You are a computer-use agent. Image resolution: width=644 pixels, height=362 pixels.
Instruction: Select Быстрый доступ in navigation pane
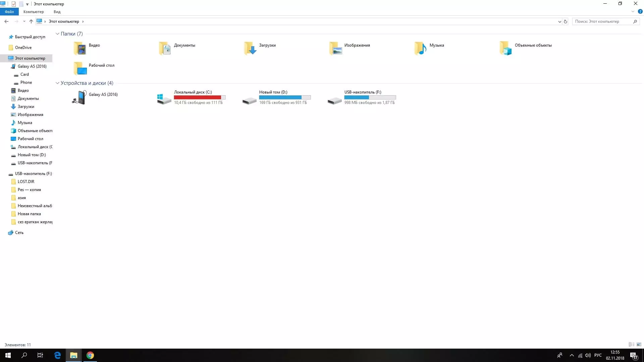point(30,37)
